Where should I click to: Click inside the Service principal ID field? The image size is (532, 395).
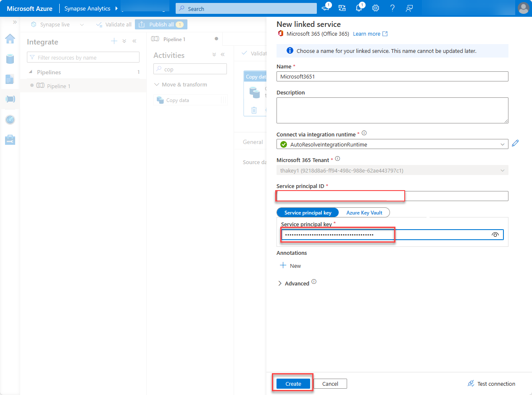coord(340,196)
